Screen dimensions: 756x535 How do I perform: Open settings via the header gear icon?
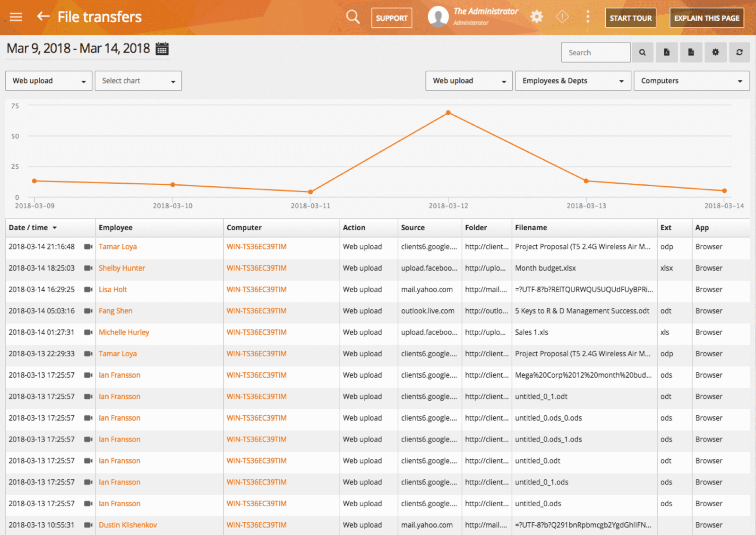click(536, 17)
